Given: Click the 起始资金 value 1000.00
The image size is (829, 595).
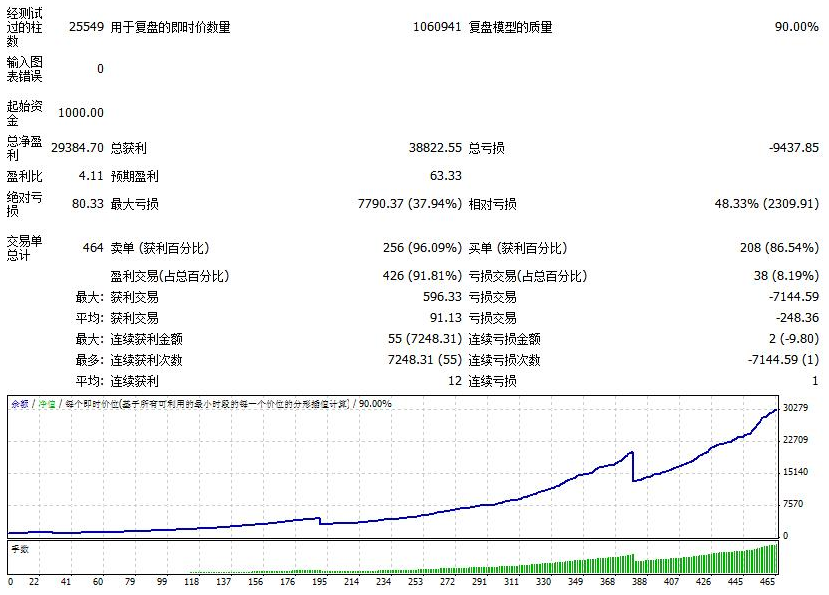Looking at the screenshot, I should click(x=80, y=113).
